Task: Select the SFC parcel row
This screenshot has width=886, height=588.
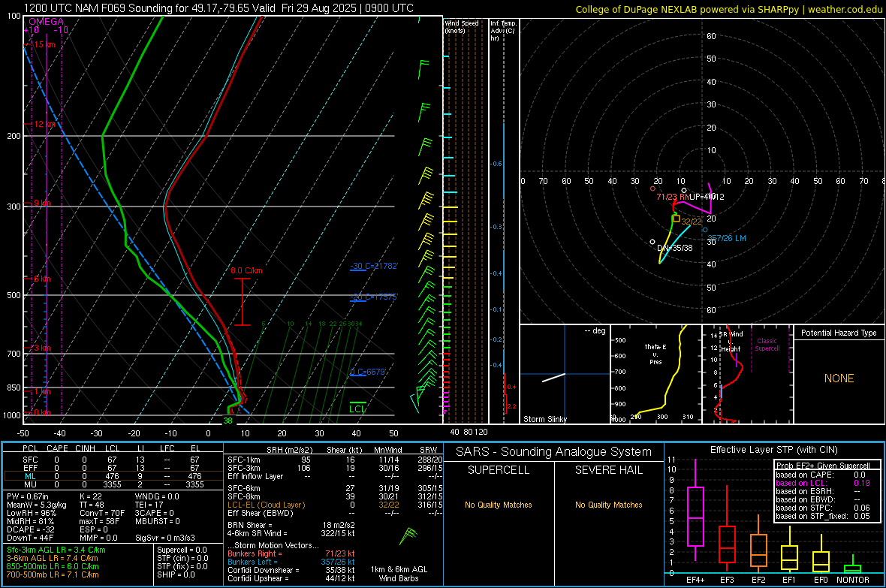Action: [x=113, y=460]
